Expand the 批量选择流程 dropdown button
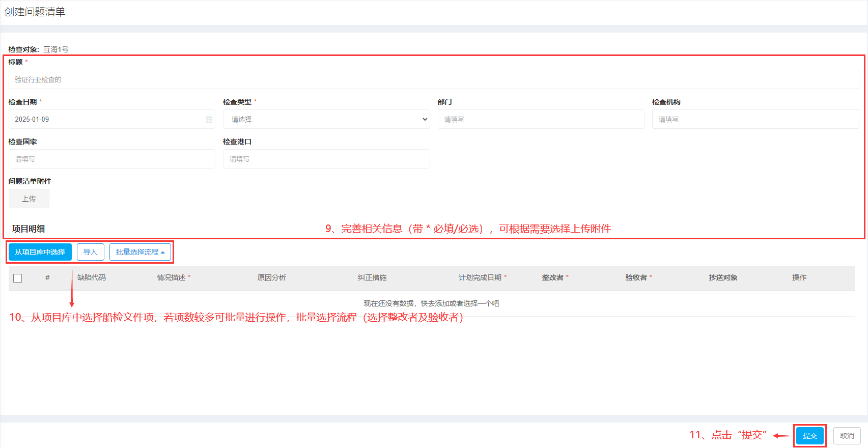868x448 pixels. (140, 252)
